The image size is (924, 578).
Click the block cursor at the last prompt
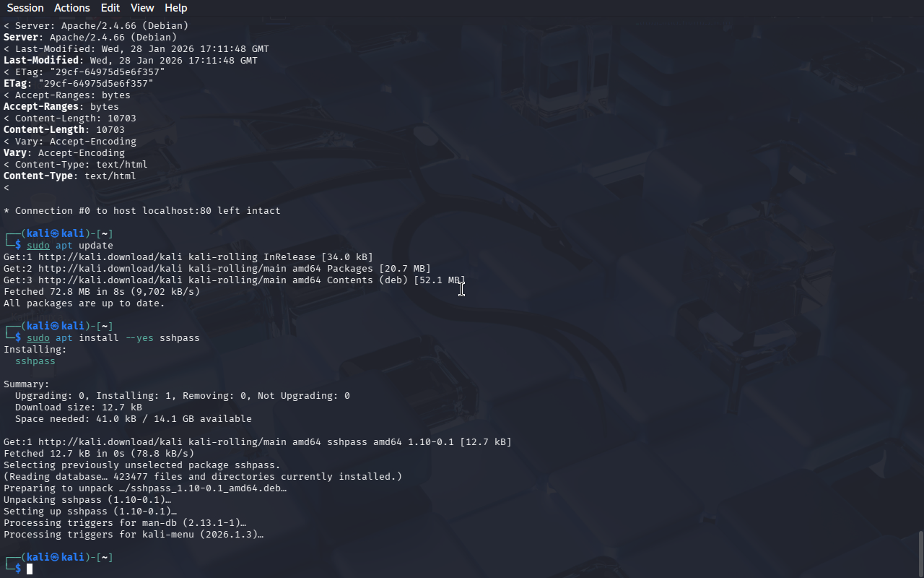[x=30, y=569]
